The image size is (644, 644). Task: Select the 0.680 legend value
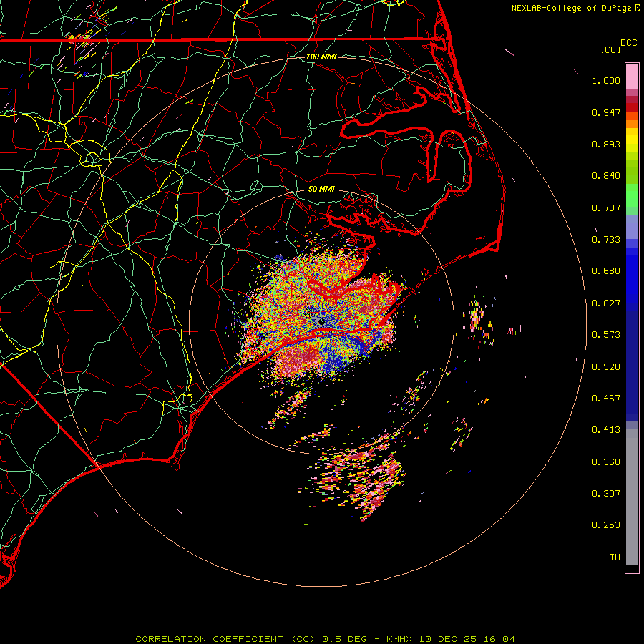606,271
